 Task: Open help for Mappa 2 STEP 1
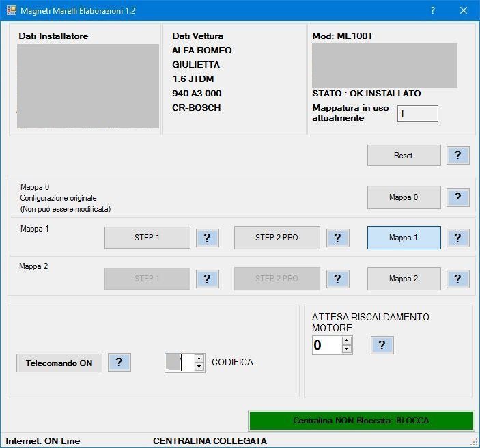[x=208, y=279]
